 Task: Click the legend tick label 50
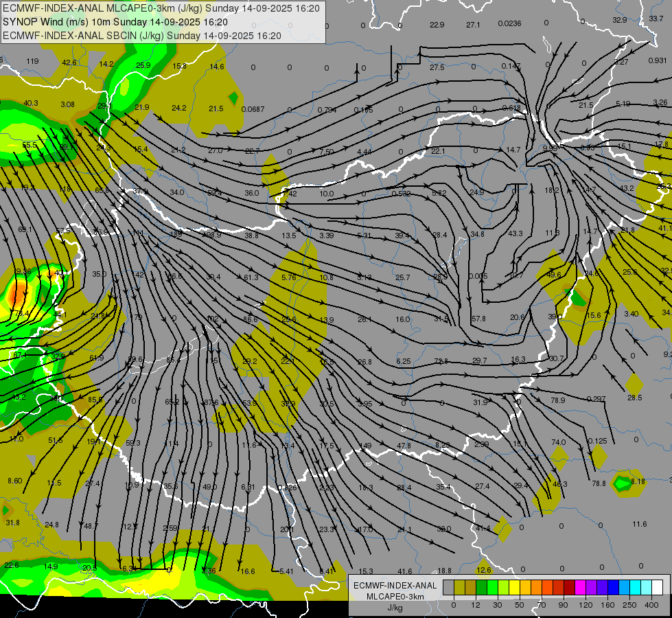tap(520, 605)
